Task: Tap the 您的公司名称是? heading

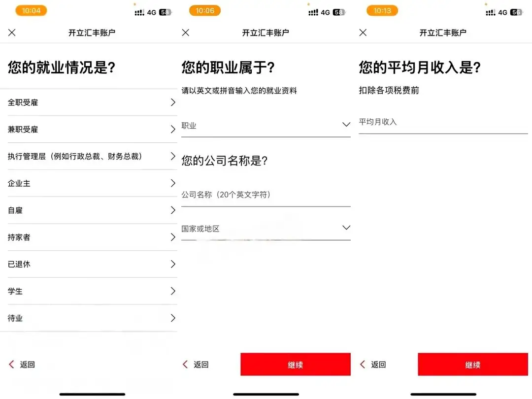Action: [x=225, y=161]
